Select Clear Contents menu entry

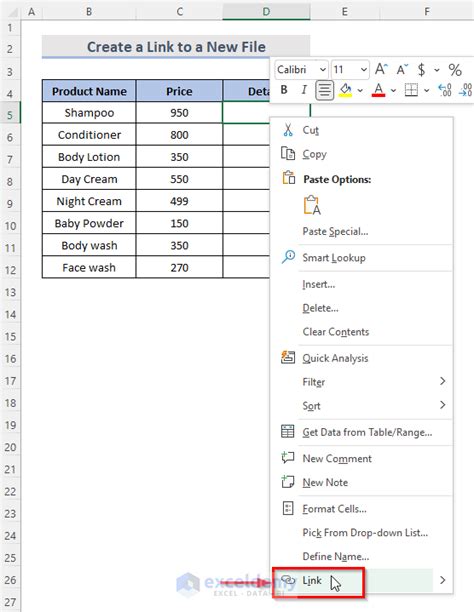tap(362, 331)
